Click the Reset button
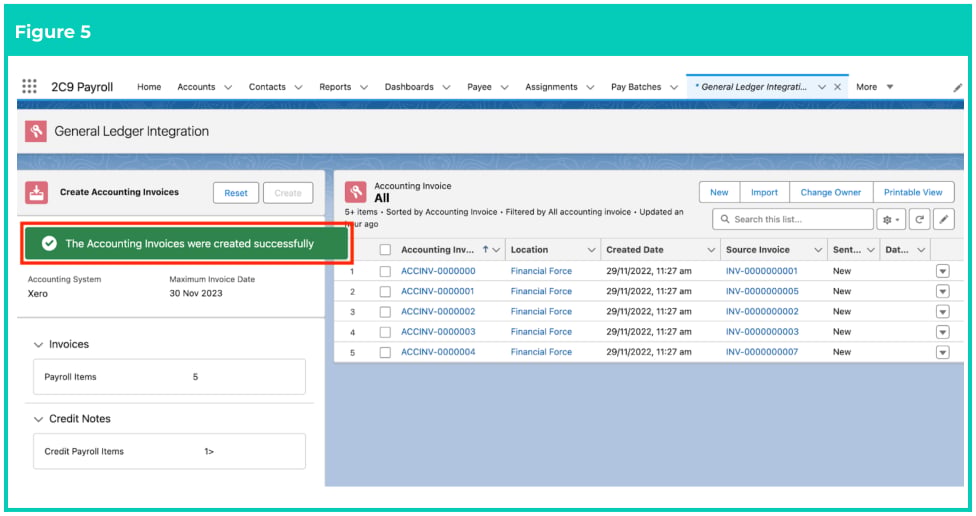The height and width of the screenshot is (516, 976). (x=236, y=193)
